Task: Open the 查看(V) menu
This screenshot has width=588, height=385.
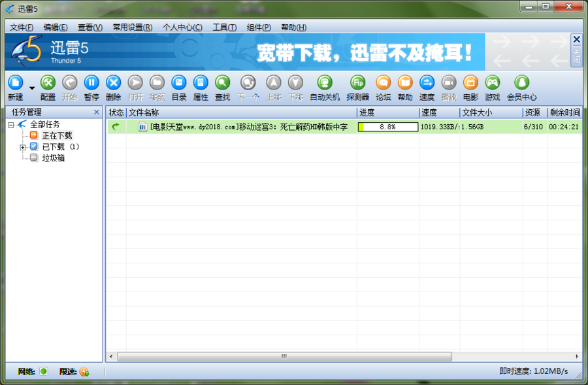Action: (x=90, y=27)
